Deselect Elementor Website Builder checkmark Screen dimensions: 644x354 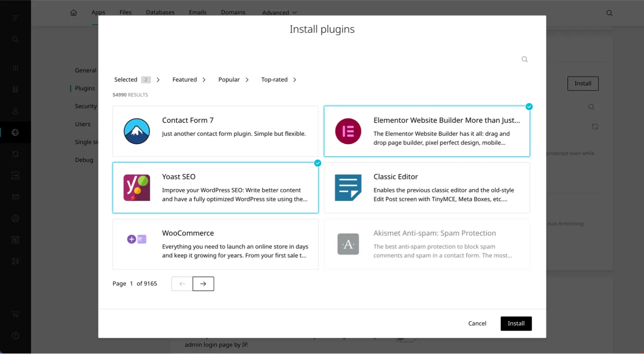tap(529, 107)
